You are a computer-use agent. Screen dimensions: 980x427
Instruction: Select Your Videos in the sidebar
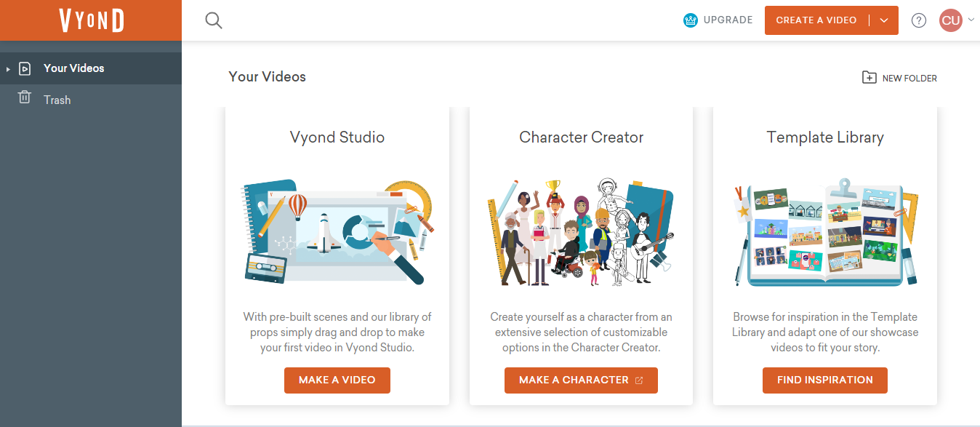pyautogui.click(x=91, y=68)
